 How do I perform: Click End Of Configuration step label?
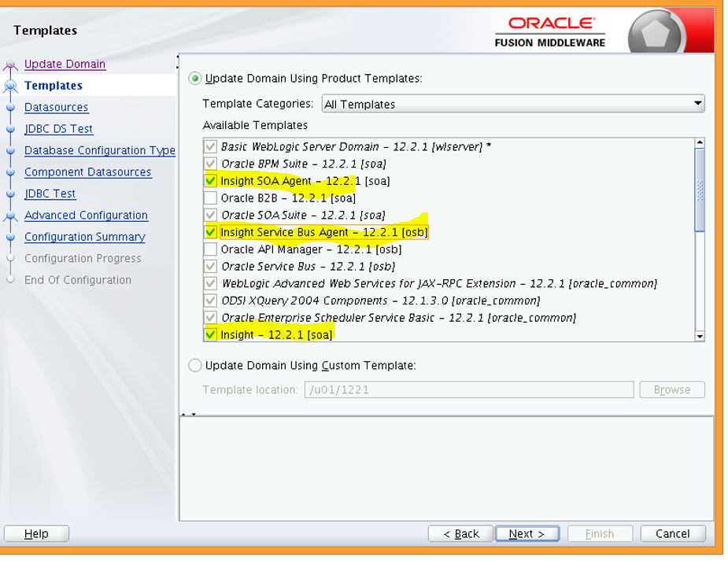click(78, 280)
